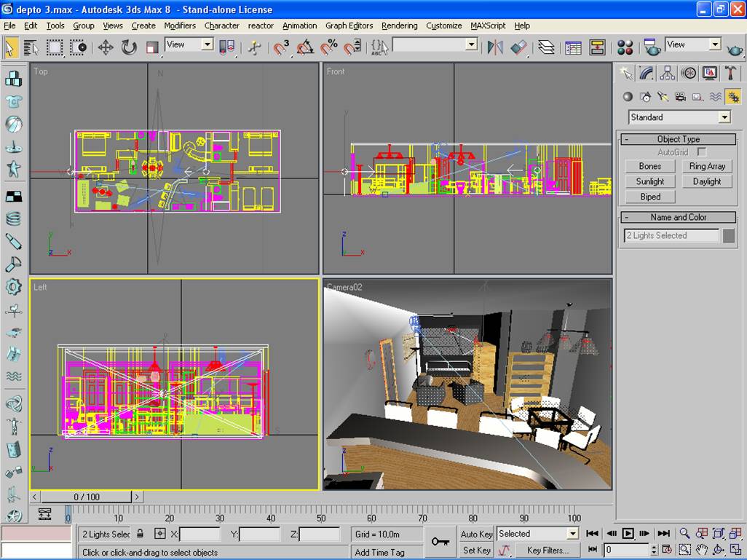Select Shapes category icon
The width and height of the screenshot is (747, 560).
[646, 97]
